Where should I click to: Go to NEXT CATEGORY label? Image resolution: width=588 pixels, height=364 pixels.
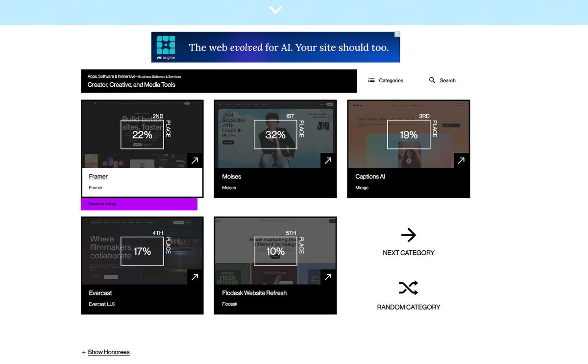pos(409,253)
